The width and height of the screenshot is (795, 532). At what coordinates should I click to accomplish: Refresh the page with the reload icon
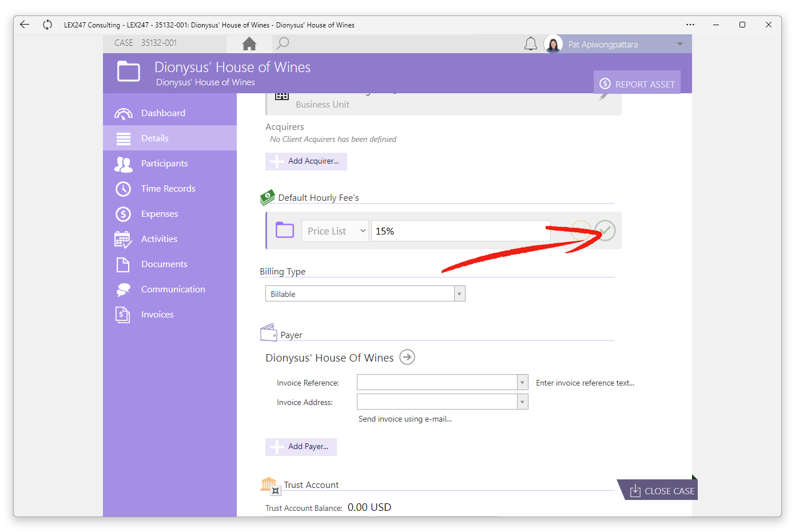(x=47, y=25)
